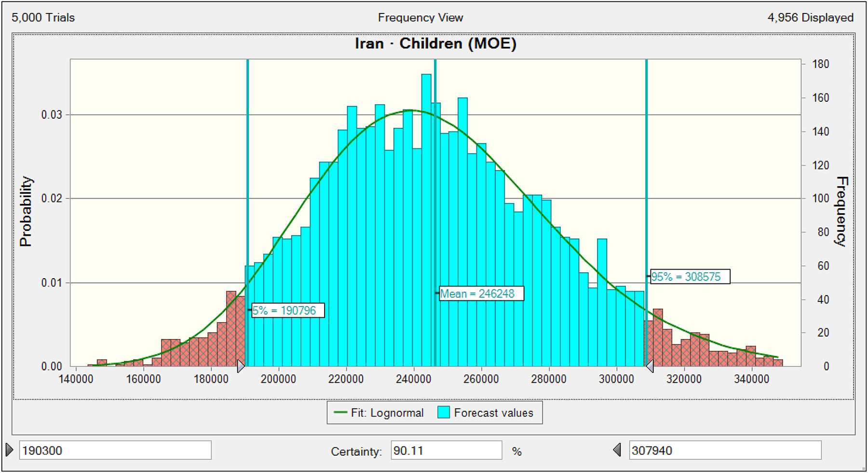868x473 pixels.
Task: Click the left certainty grabber on the chart axis
Action: (x=241, y=366)
